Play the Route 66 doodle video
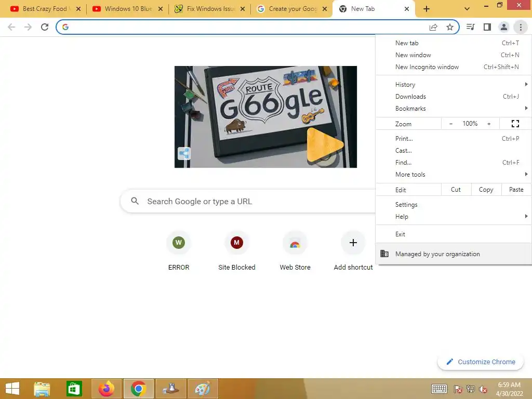 [x=324, y=144]
